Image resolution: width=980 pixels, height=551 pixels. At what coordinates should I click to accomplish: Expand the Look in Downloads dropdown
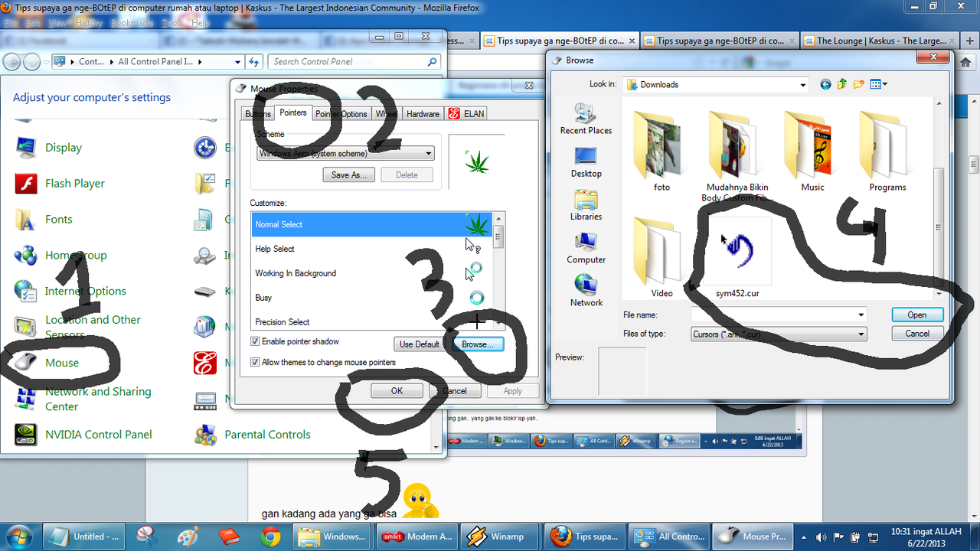pos(802,85)
